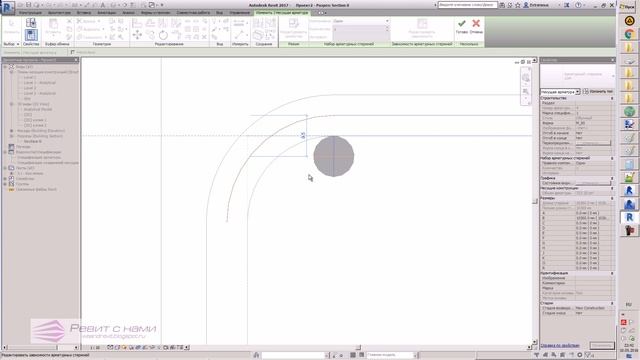Click Chrome icon in the taskbar
The width and height of the screenshot is (640, 360).
coord(629,34)
